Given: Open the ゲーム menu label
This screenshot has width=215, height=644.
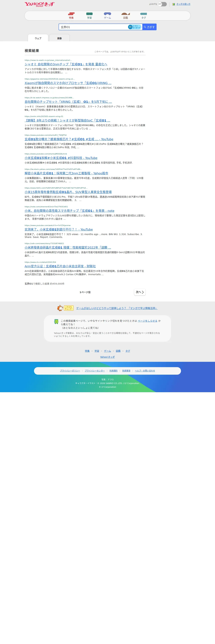Looking at the screenshot, I should 107,18.
